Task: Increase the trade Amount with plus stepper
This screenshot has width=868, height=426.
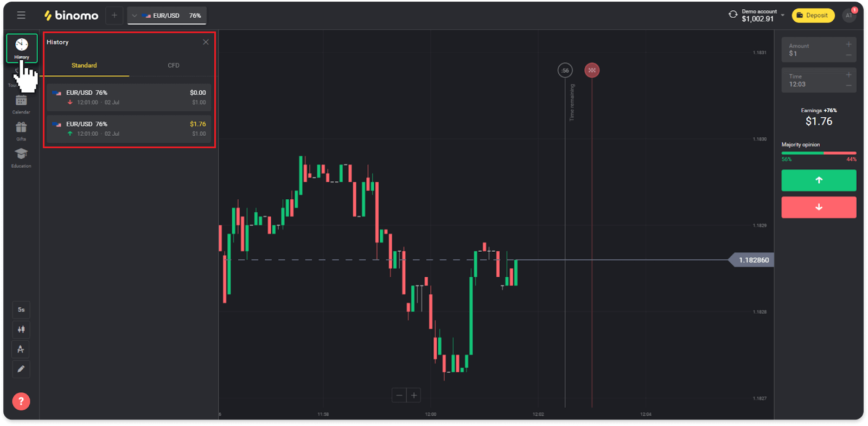Action: click(849, 45)
